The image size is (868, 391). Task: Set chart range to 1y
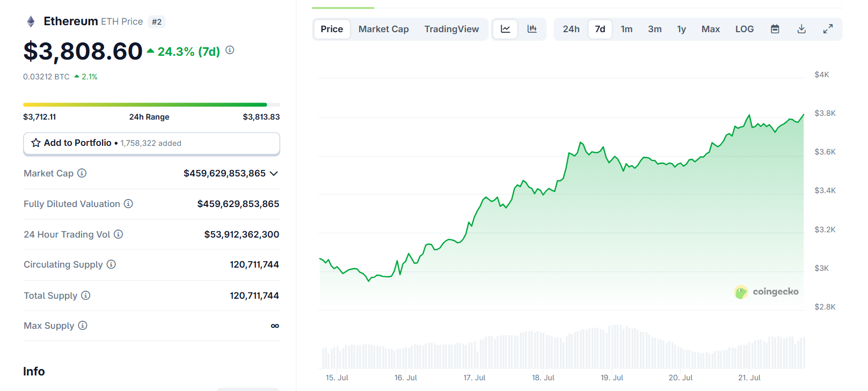681,29
